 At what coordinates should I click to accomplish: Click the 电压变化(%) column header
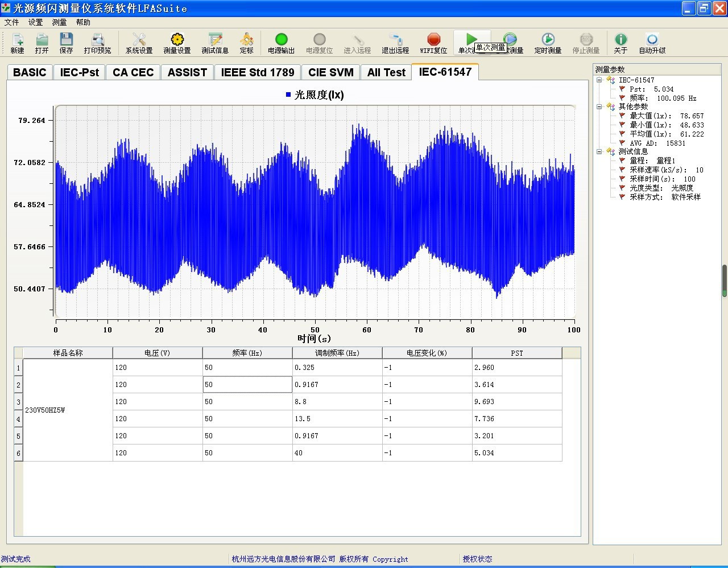[427, 353]
